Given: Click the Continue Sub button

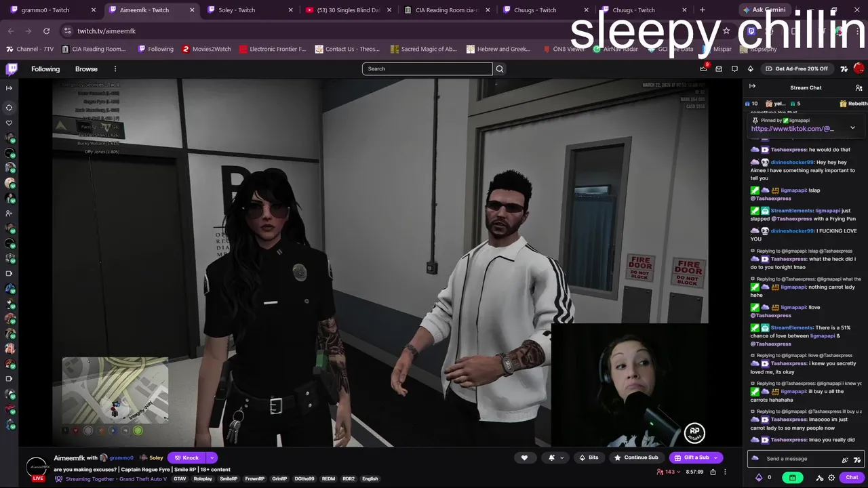Looking at the screenshot, I should point(636,457).
